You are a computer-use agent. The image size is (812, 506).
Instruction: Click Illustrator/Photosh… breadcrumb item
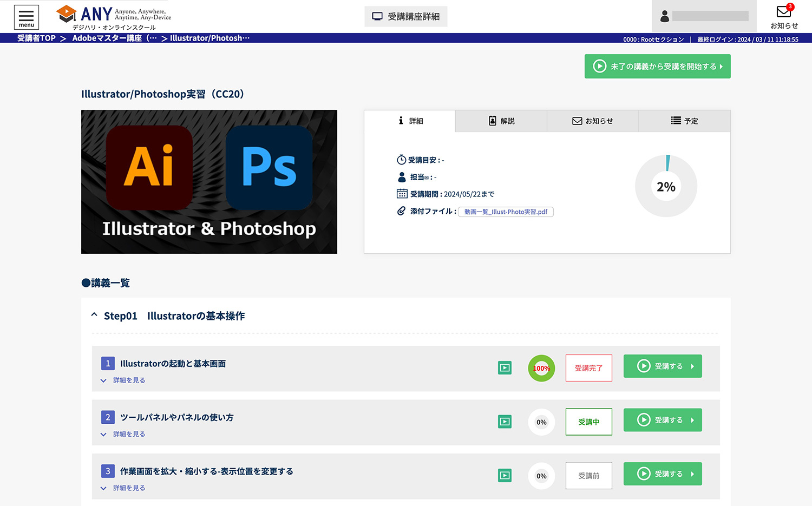coord(210,38)
